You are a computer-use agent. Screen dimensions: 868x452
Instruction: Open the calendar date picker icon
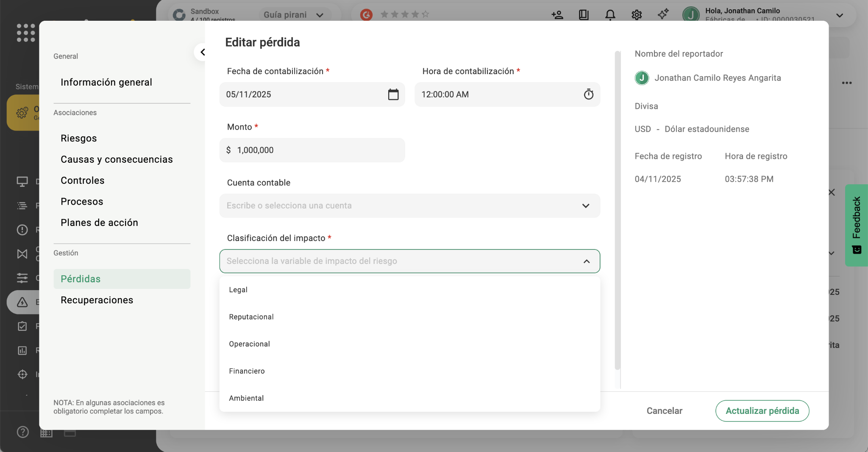click(x=393, y=94)
